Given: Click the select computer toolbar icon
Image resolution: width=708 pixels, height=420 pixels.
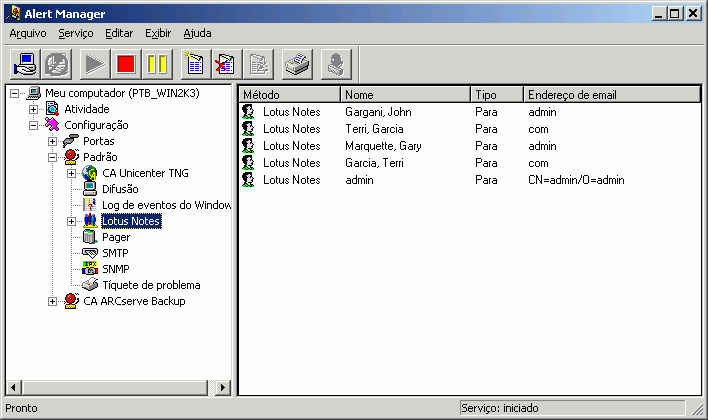Looking at the screenshot, I should [x=25, y=64].
